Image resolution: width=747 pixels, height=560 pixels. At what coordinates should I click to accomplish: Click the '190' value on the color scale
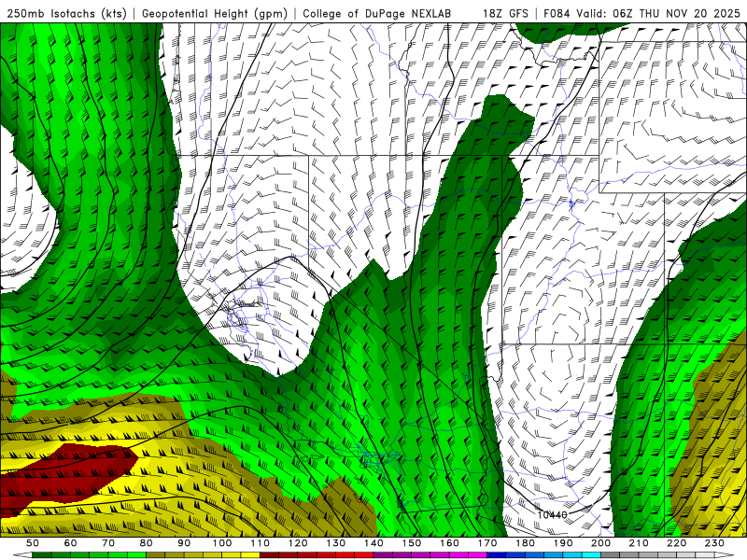pyautogui.click(x=563, y=543)
